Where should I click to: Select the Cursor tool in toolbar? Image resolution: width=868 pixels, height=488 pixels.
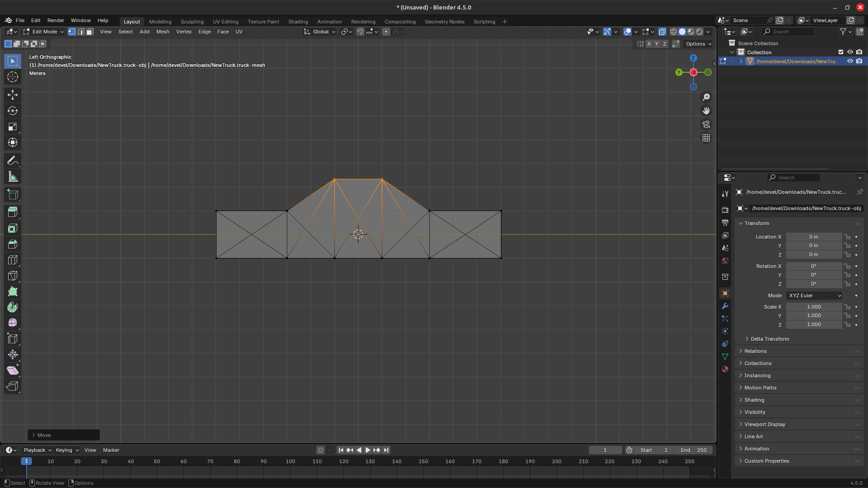[13, 77]
